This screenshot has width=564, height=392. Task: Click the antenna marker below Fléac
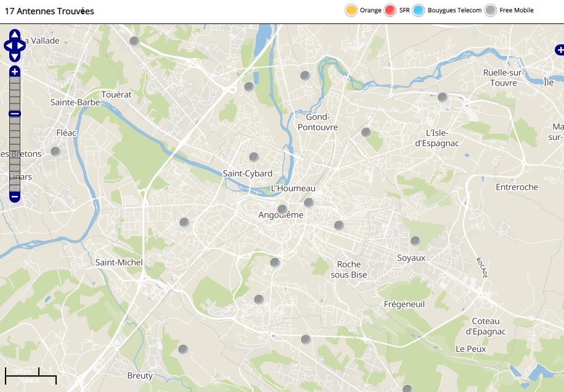[x=55, y=151]
